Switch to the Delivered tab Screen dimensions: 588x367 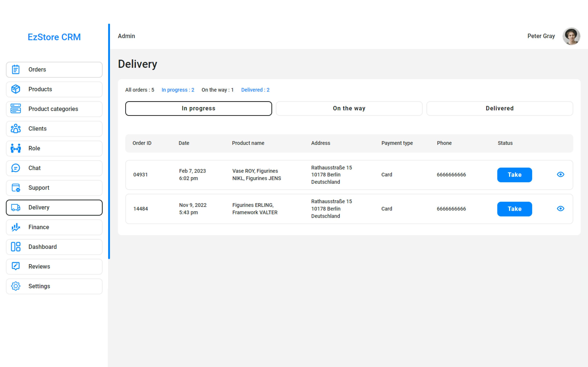pos(499,108)
